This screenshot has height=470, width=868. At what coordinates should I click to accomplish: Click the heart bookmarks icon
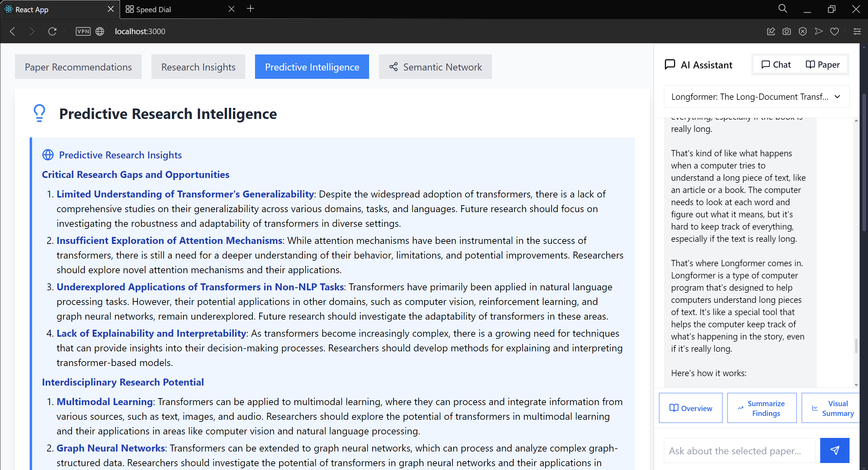coord(834,31)
